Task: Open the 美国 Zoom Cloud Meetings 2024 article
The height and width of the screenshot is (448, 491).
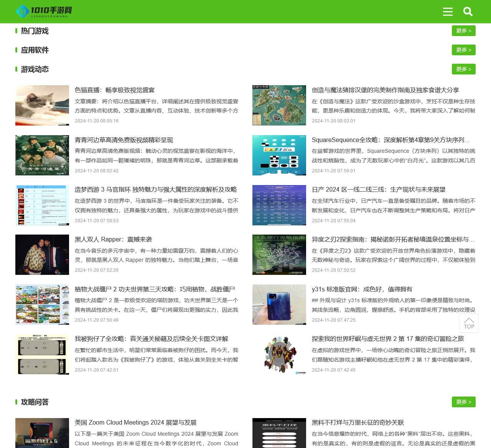Action: click(136, 422)
